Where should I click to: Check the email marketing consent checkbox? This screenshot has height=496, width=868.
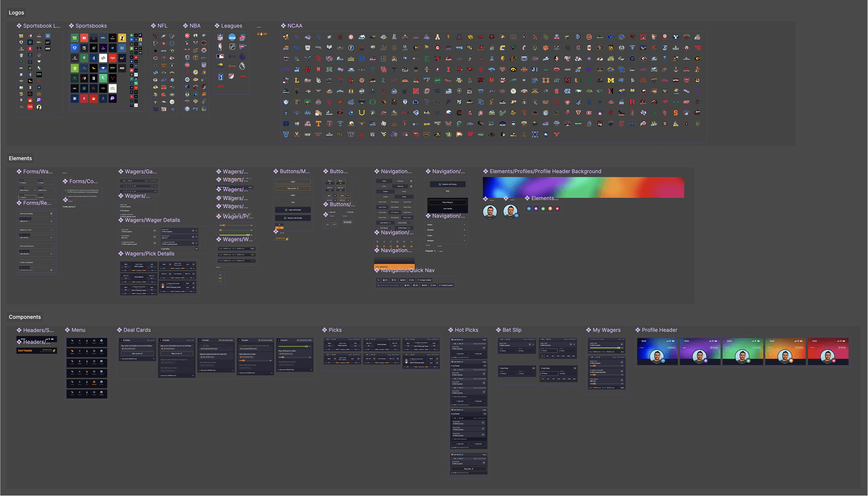click(x=65, y=196)
